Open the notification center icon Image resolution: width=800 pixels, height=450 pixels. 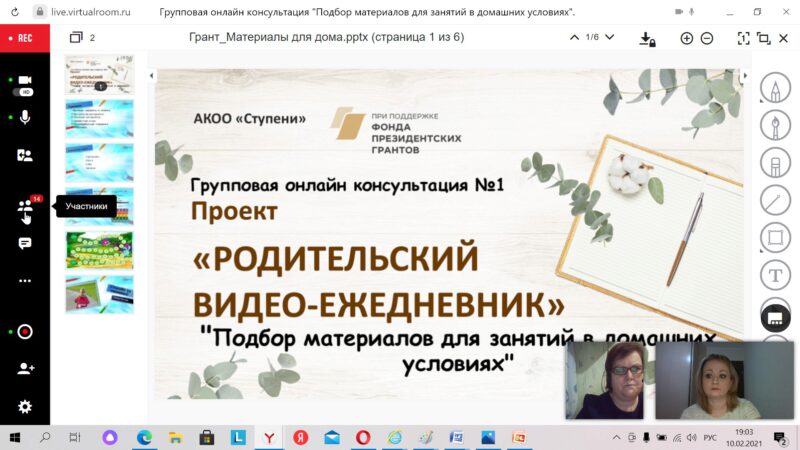click(780, 438)
